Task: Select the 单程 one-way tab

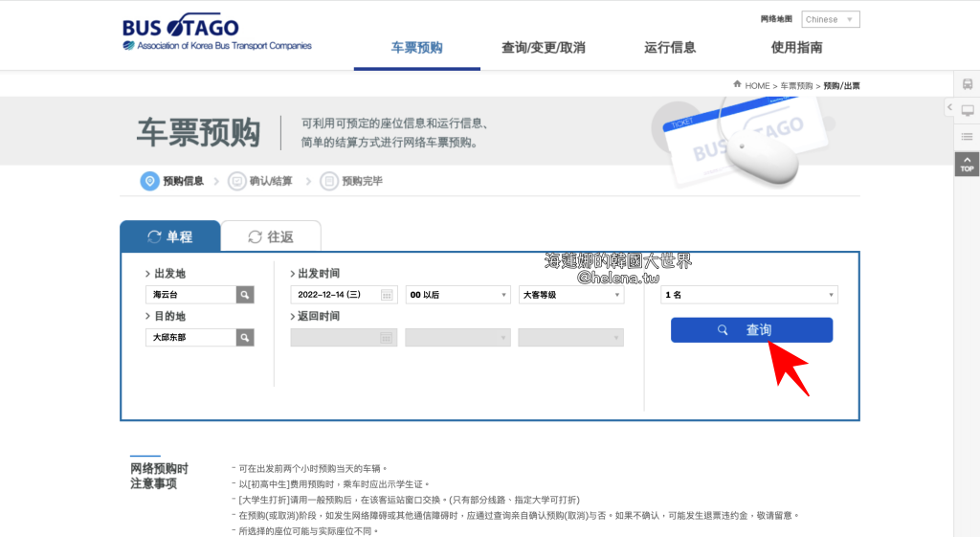Action: (170, 236)
